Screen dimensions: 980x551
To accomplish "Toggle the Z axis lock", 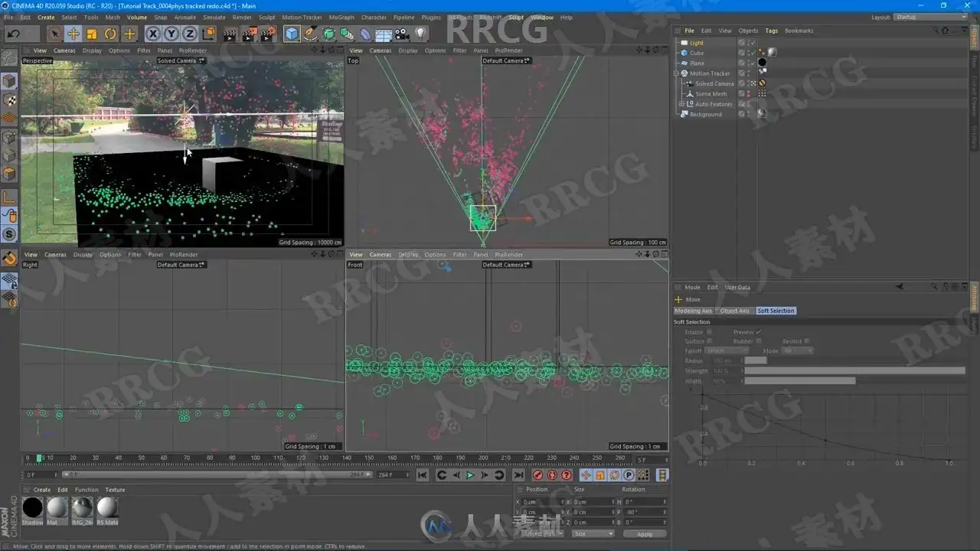I will coord(190,34).
